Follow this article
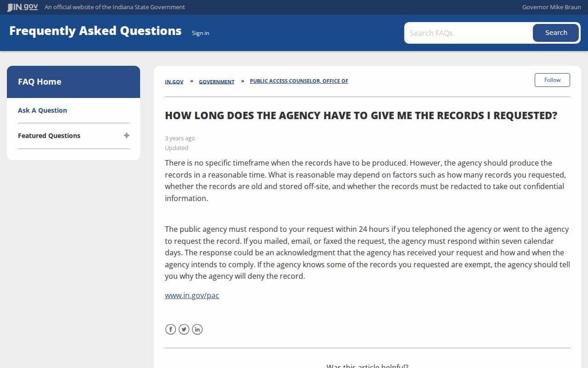 click(x=552, y=80)
